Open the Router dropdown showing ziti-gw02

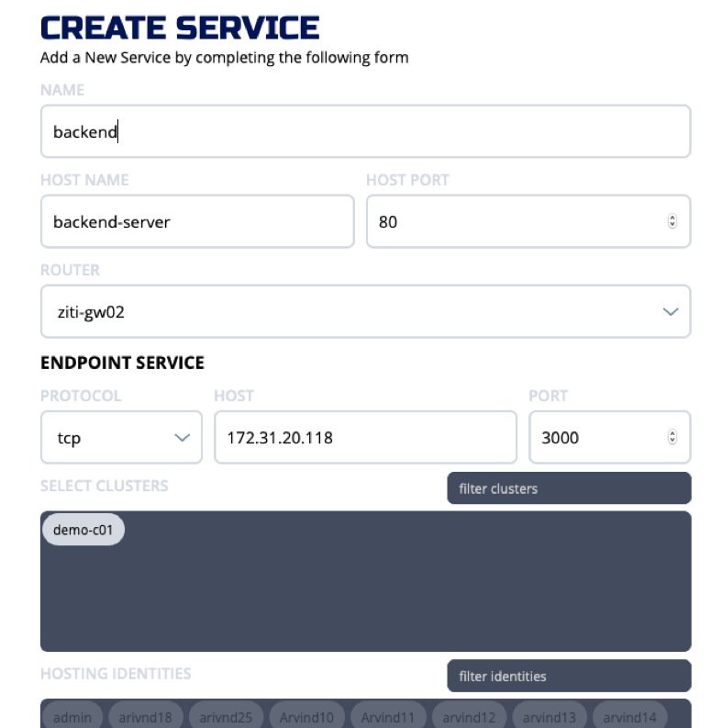(365, 312)
